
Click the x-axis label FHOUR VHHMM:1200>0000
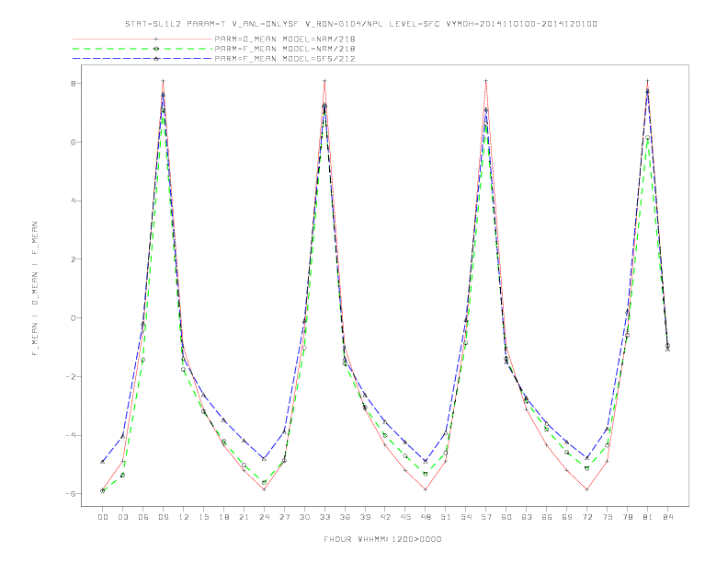tap(382, 539)
